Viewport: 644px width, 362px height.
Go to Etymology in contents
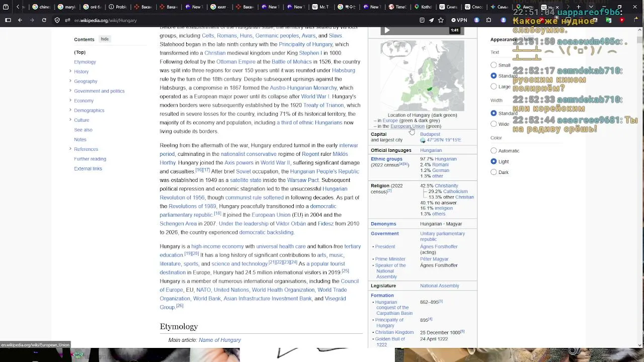click(85, 62)
